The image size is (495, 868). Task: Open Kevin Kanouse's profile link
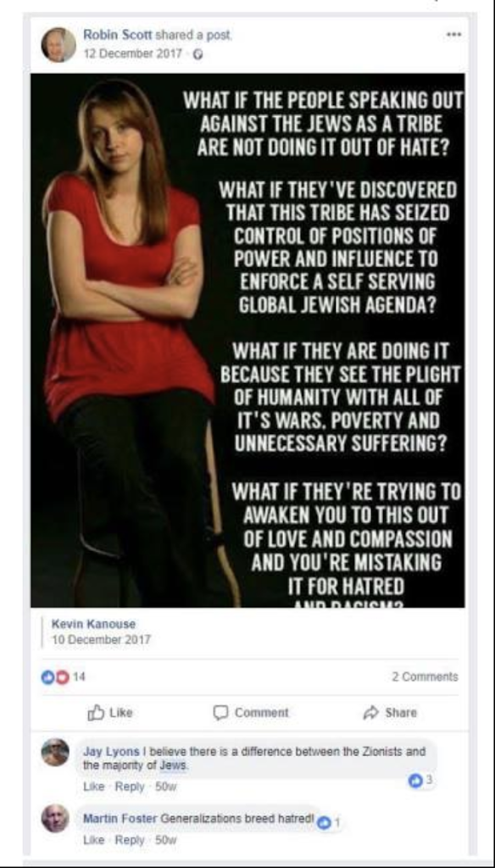pyautogui.click(x=93, y=624)
